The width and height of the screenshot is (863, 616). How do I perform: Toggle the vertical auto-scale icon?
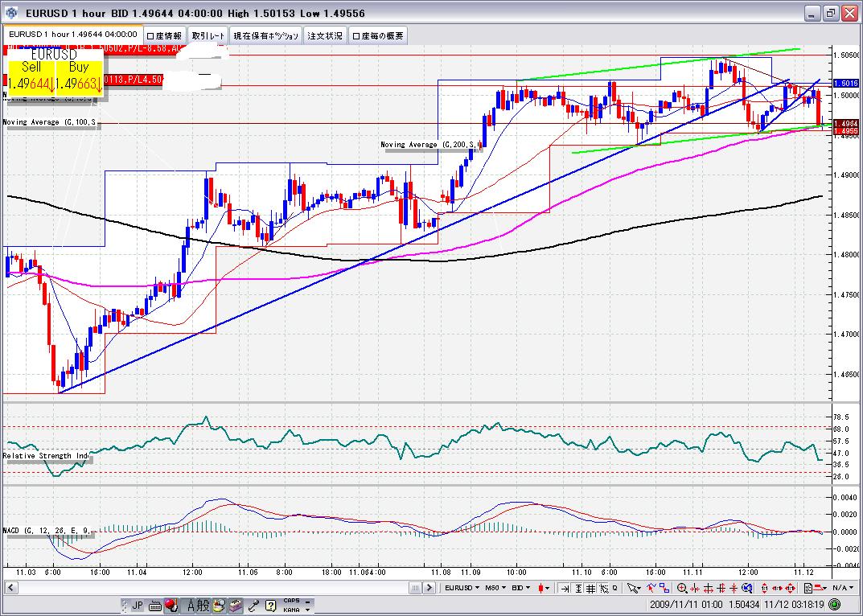tap(578, 588)
